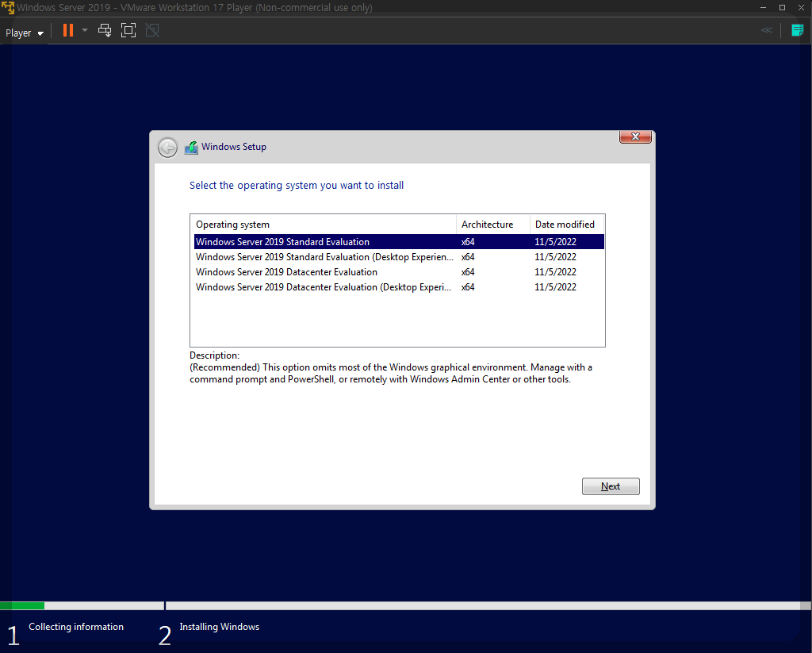
Task: Click the disabled back arrow button
Action: (167, 147)
